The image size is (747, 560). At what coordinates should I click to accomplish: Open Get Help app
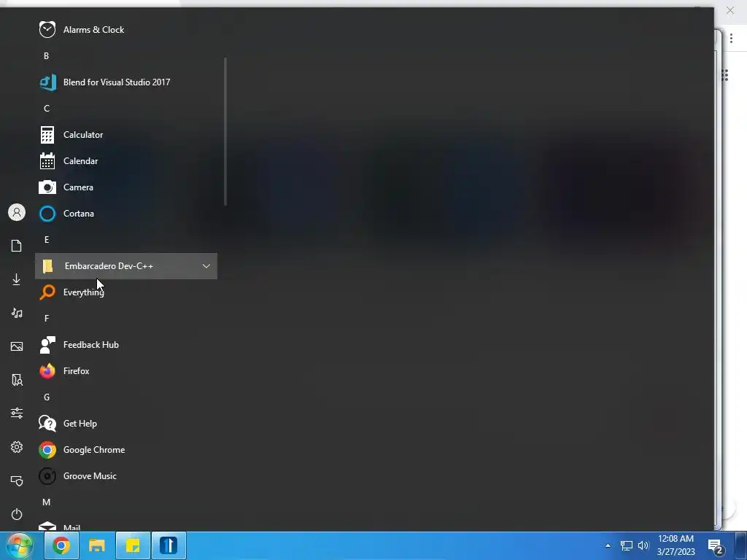tap(125, 424)
